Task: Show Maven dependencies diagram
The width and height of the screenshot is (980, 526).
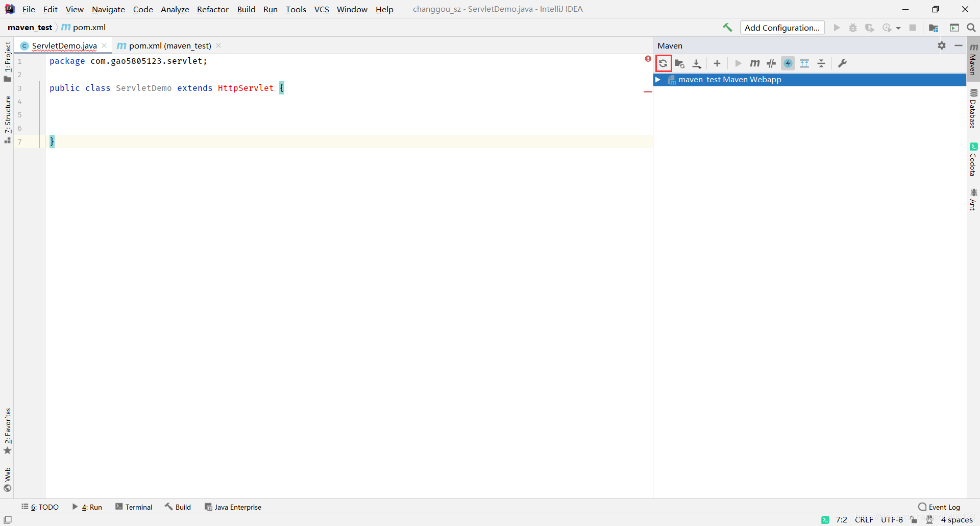Action: (x=805, y=63)
